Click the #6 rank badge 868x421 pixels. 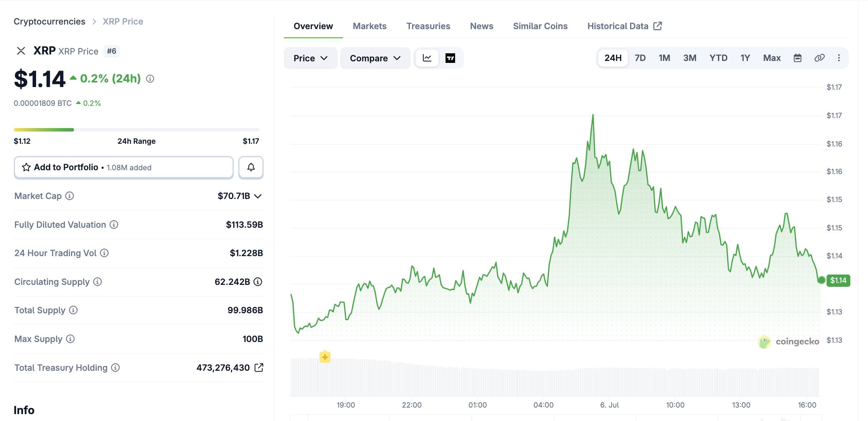pyautogui.click(x=112, y=51)
